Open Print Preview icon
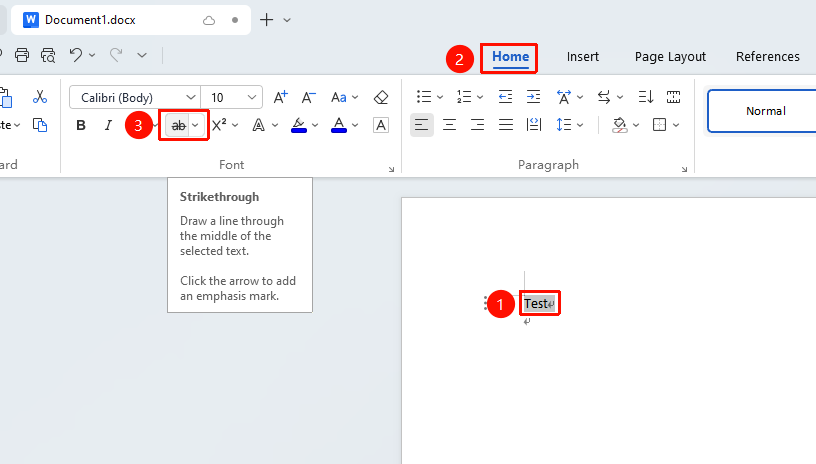Viewport: 816px width, 464px height. [48, 55]
